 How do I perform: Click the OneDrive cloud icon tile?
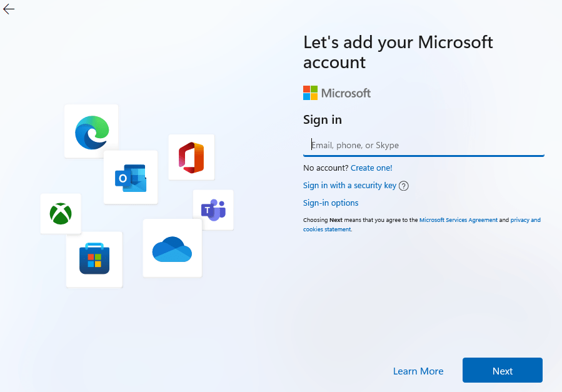tap(173, 248)
